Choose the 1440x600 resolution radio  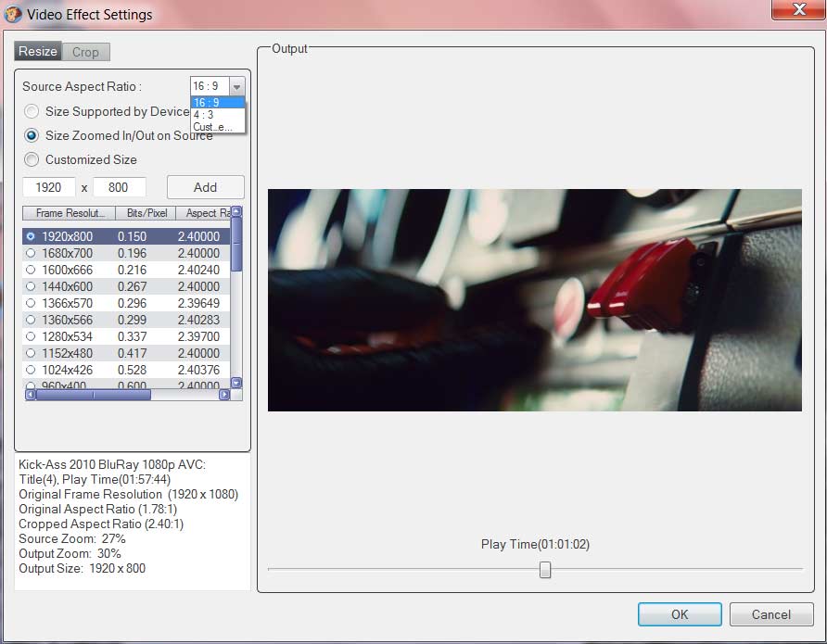point(31,286)
